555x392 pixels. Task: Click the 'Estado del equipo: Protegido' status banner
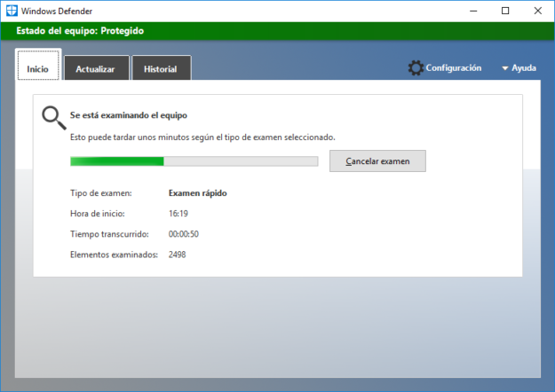(277, 31)
